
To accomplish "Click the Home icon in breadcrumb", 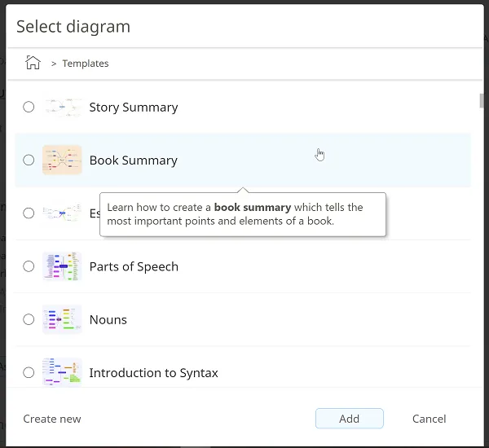I will click(x=33, y=63).
